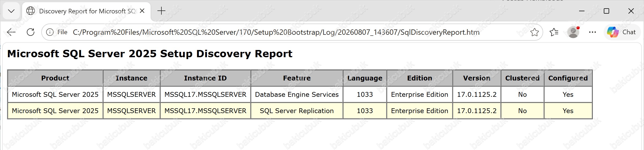
Task: Click the Product column header
Action: coord(55,78)
